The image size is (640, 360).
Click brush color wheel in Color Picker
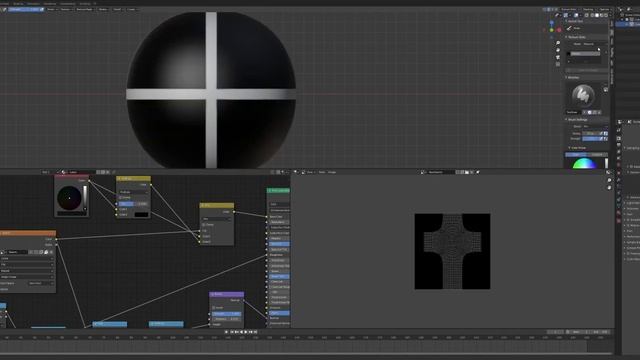coord(584,163)
